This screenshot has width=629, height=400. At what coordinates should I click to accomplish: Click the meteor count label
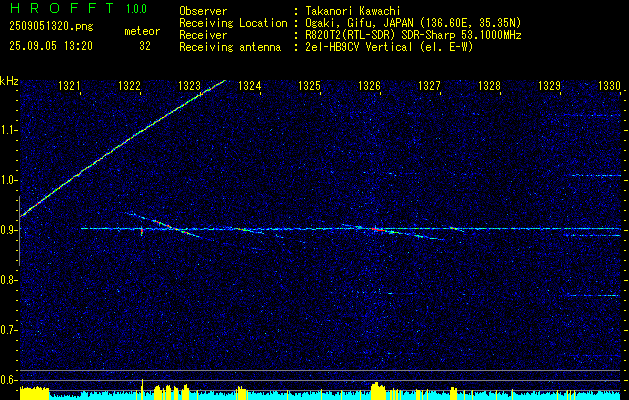[142, 31]
